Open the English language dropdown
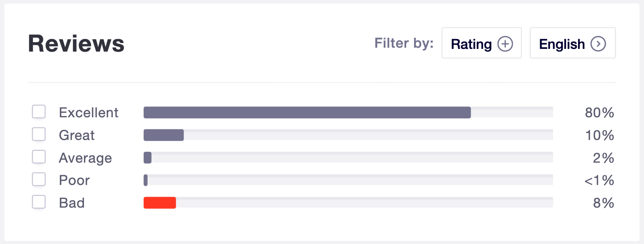Image resolution: width=644 pixels, height=244 pixels. click(572, 43)
